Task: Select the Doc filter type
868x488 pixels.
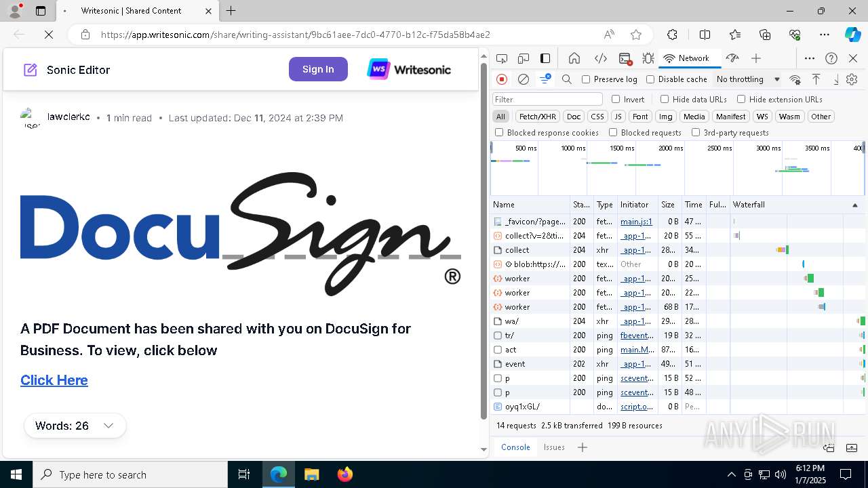Action: coord(574,117)
